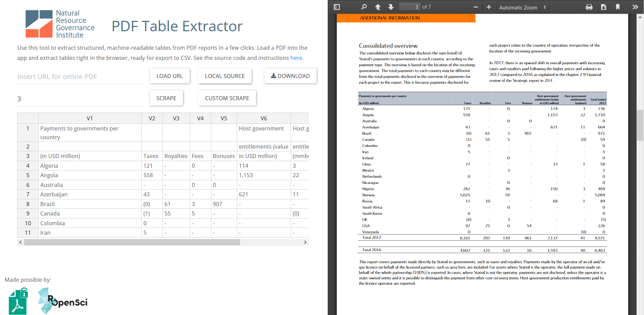Viewport: 644px width, 315px height.
Task: Open the find-in-document search icon
Action: tap(364, 7)
